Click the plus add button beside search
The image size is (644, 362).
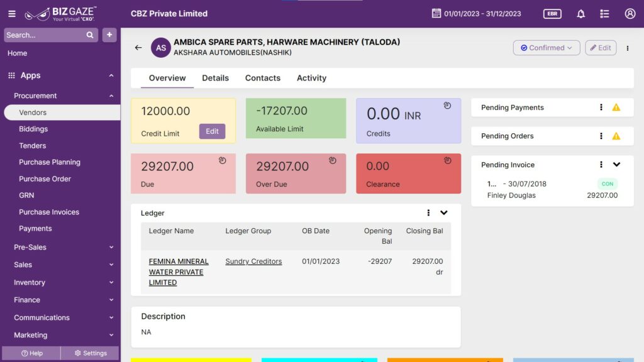tap(109, 35)
